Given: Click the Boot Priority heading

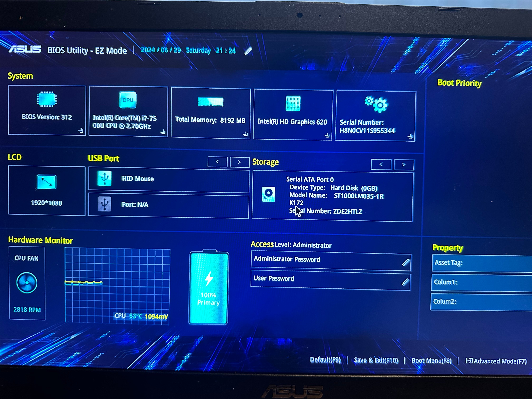Looking at the screenshot, I should (459, 83).
